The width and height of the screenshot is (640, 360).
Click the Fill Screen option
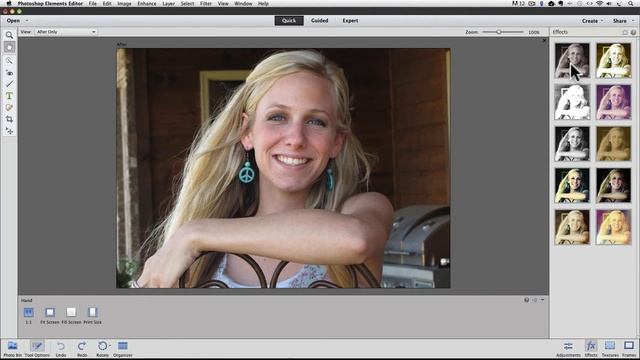point(71,315)
